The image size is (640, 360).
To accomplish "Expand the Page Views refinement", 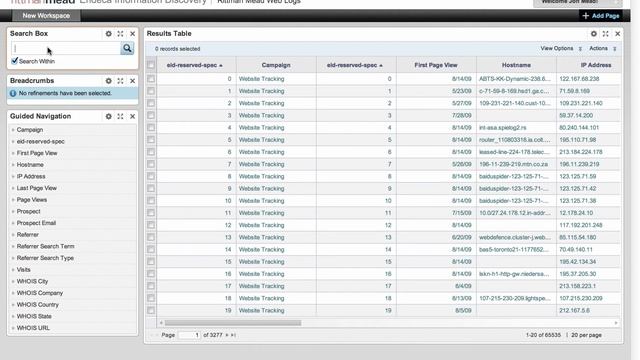I will click(31, 200).
